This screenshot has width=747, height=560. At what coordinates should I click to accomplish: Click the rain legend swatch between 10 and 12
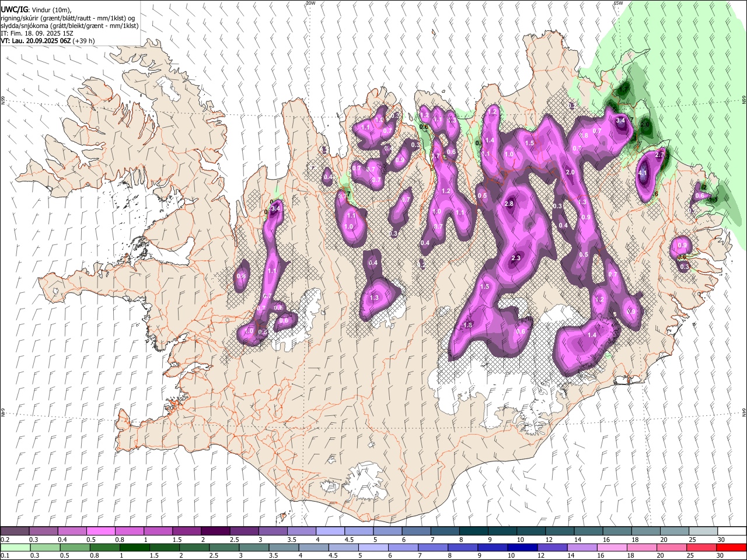(521, 547)
